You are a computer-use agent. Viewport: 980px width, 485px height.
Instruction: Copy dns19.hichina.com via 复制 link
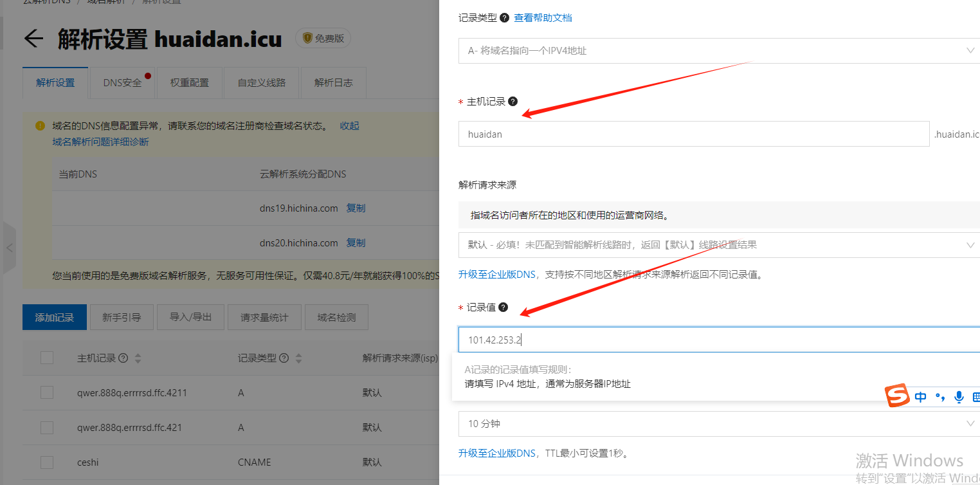(356, 208)
